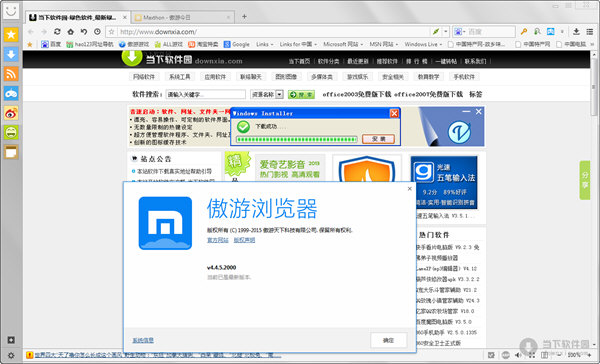Image resolution: width=600 pixels, height=364 pixels.
Task: Click the add sidebar extension plus icon
Action: 11,340
